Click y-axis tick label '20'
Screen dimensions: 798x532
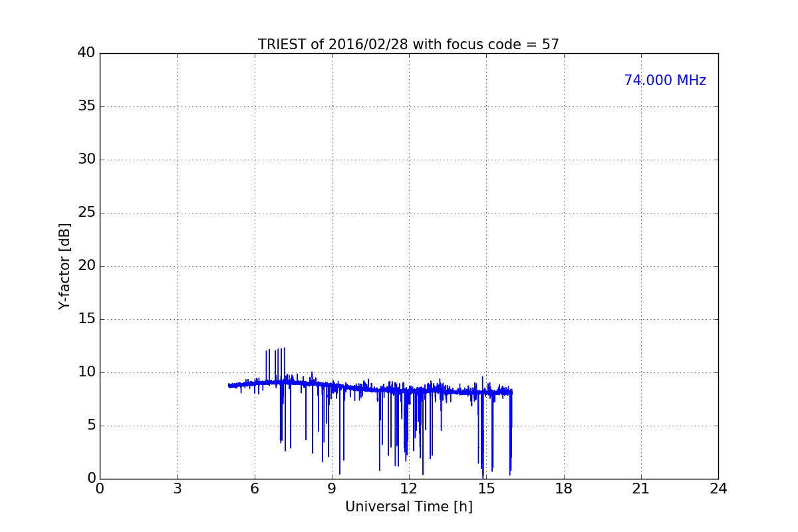[86, 266]
